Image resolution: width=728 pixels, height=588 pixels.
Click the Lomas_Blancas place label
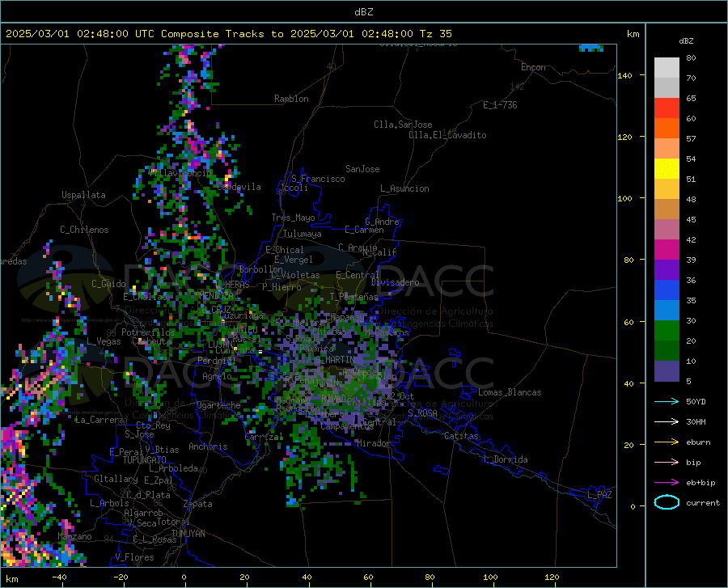click(510, 392)
